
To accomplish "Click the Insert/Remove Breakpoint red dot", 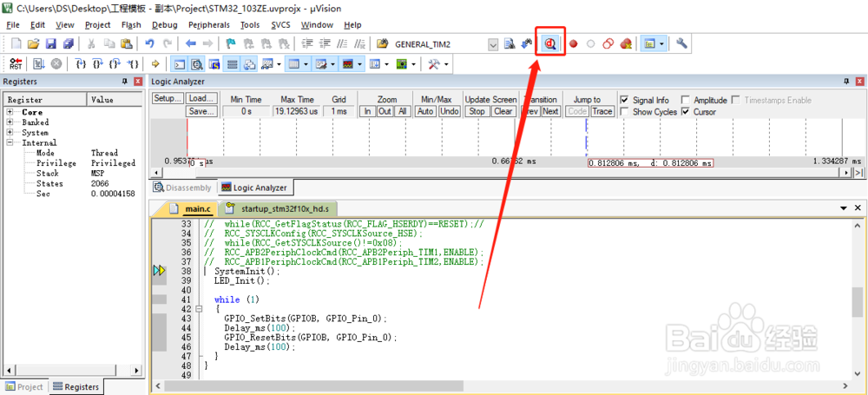I will click(574, 43).
